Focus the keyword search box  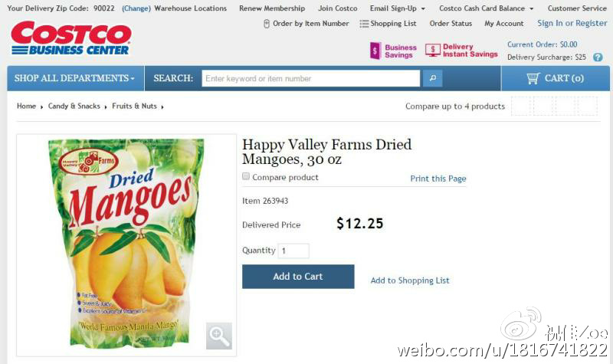pos(311,78)
